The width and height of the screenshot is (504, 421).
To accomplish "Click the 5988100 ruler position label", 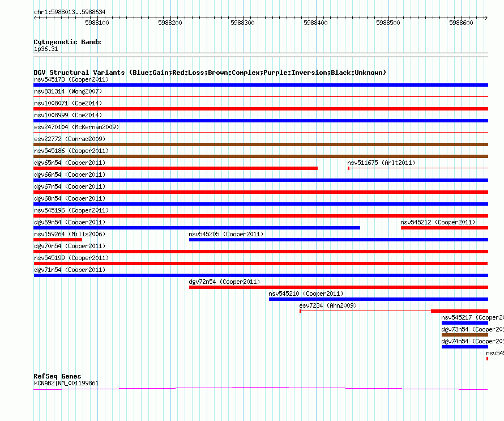I will 97,23.
